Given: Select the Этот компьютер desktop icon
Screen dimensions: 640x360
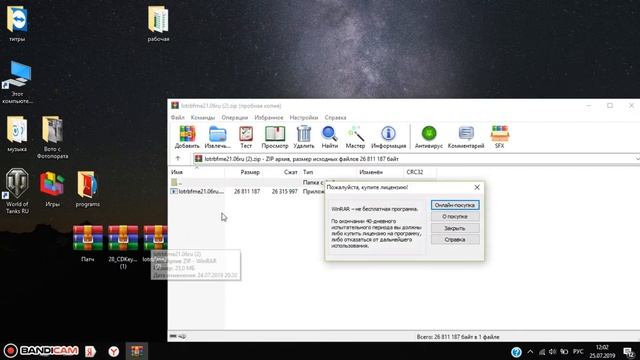Looking at the screenshot, I should [17, 82].
